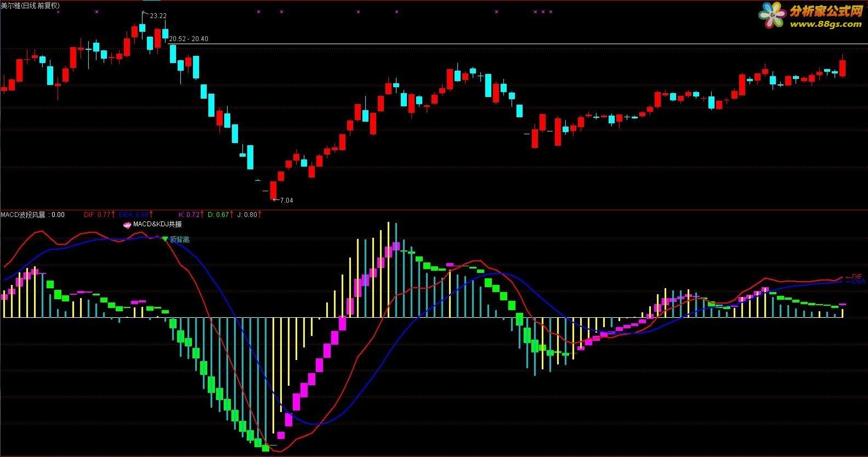Image resolution: width=868 pixels, height=457 pixels.
Task: Click the MACD&KDJ共振 signal label
Action: click(x=157, y=224)
